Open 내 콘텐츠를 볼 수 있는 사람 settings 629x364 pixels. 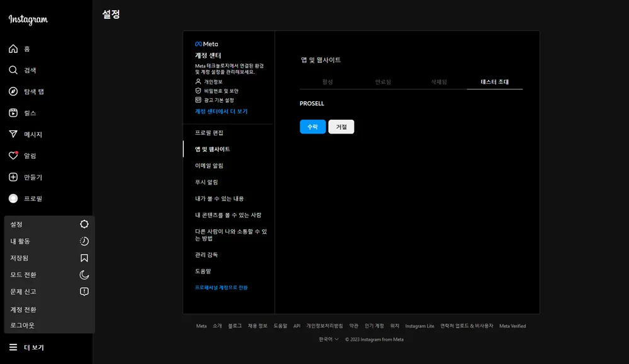click(229, 215)
